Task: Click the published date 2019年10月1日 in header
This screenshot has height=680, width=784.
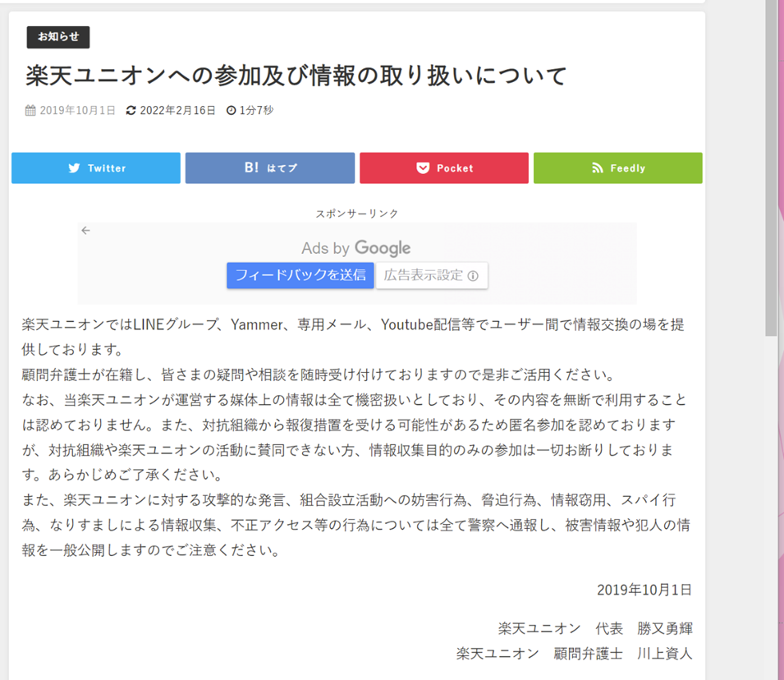Action: (77, 110)
